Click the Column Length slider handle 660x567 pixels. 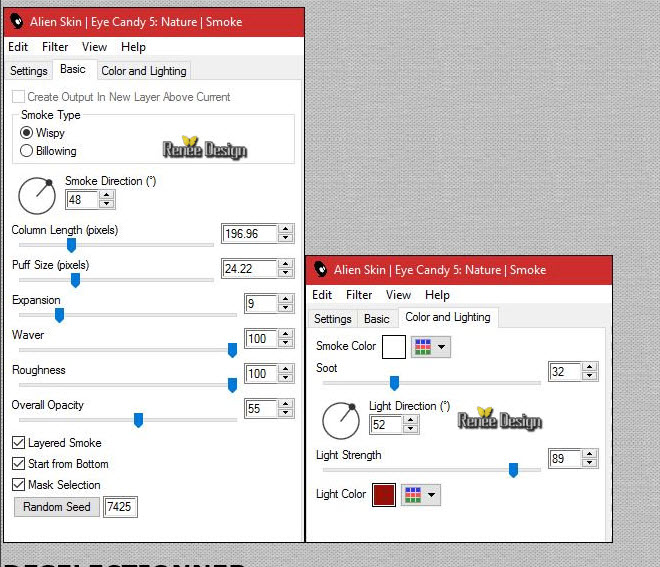72,245
